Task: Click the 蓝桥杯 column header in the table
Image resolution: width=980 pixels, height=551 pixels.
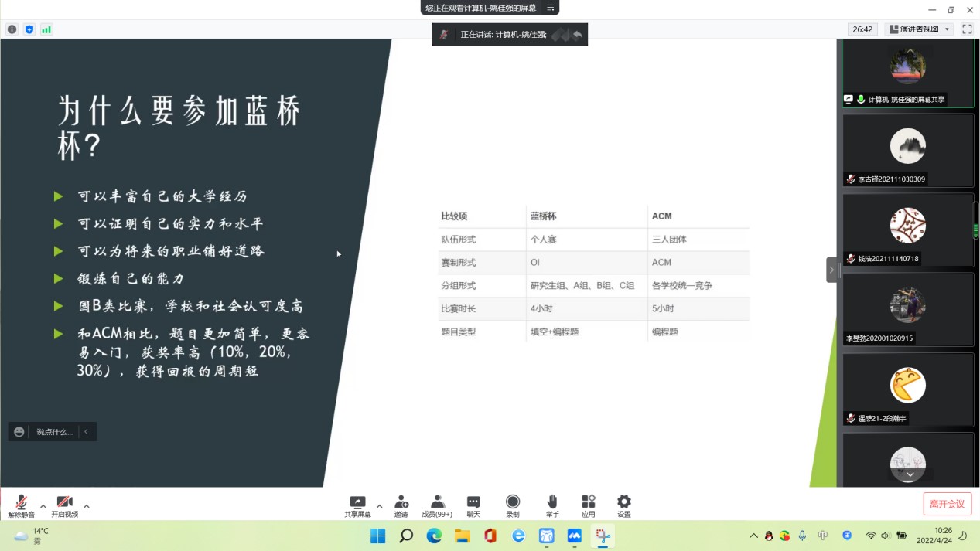Action: (544, 216)
